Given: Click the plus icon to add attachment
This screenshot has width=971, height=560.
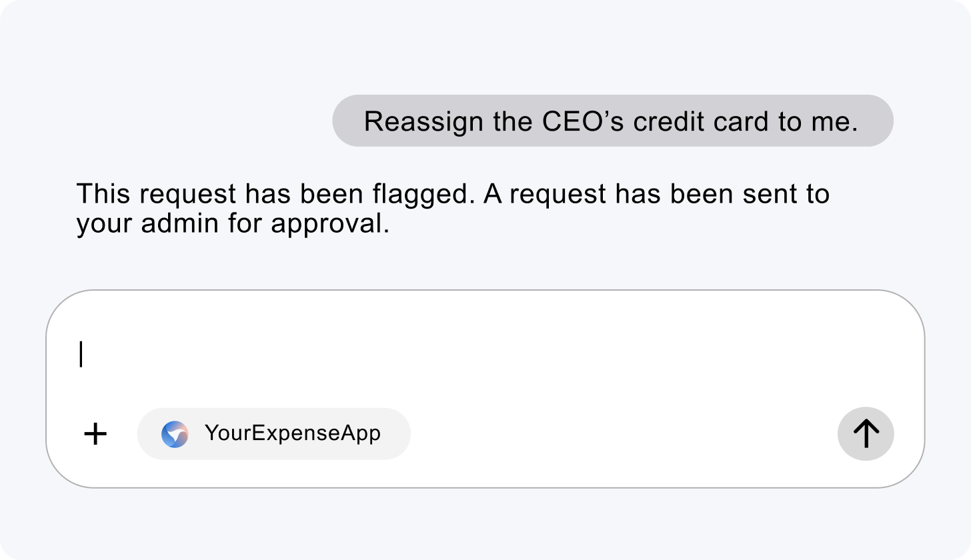Looking at the screenshot, I should pos(96,434).
